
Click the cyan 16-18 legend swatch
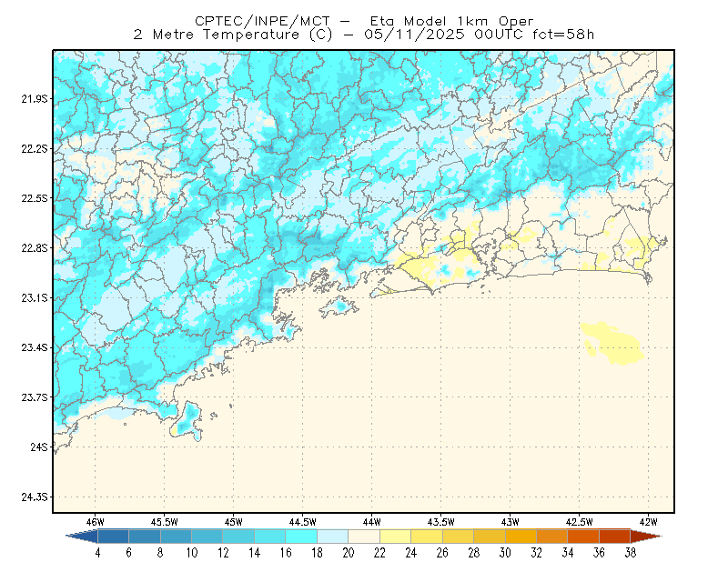tap(301, 537)
